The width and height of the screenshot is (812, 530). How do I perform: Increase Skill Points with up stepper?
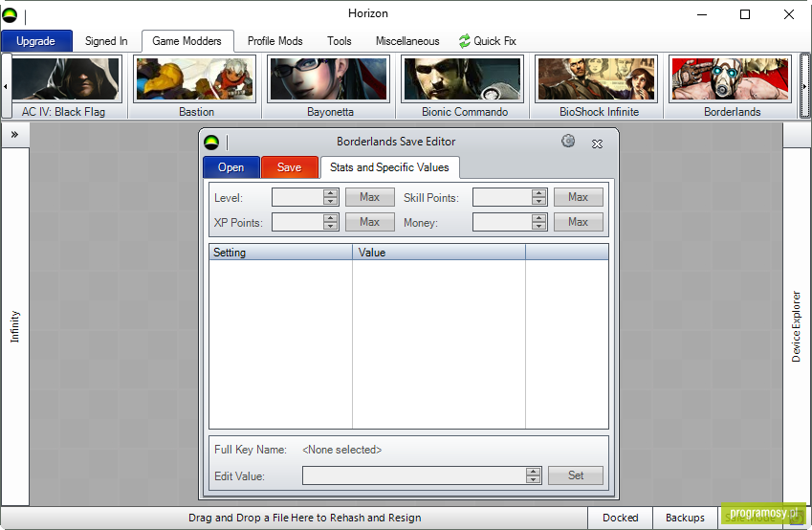[x=539, y=192]
